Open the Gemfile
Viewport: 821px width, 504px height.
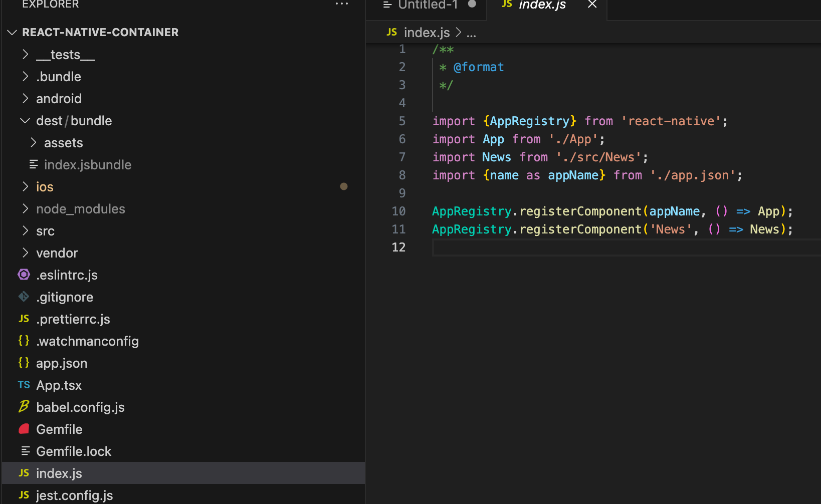click(59, 429)
